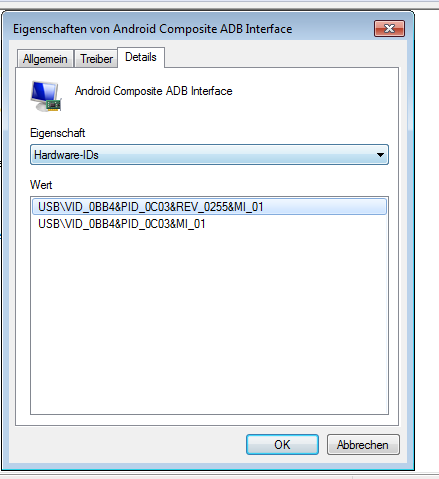The width and height of the screenshot is (439, 479).
Task: Click the dialog title bar text
Action: tap(153, 29)
